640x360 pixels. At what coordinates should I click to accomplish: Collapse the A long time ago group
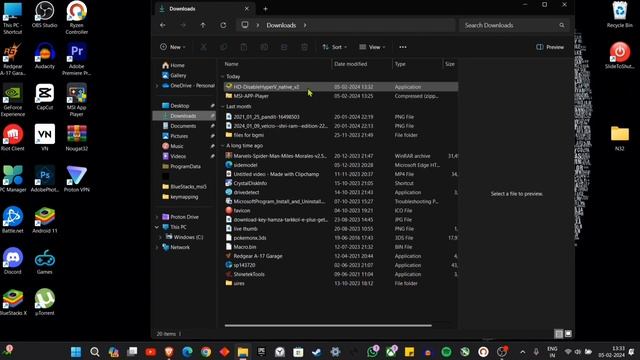point(223,146)
